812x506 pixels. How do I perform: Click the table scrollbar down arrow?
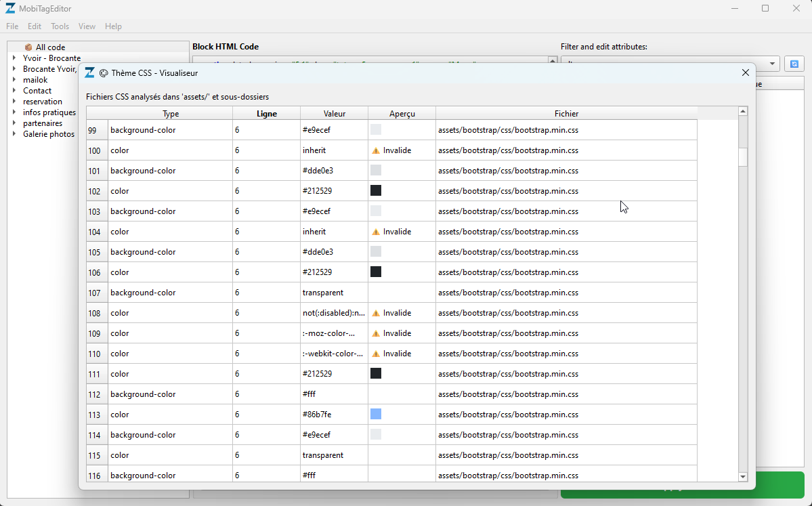coord(743,477)
